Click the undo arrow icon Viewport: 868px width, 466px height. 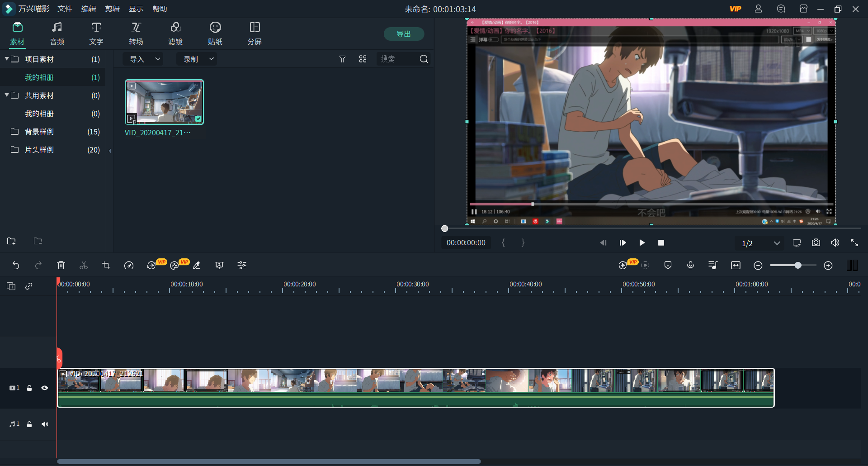coord(16,266)
